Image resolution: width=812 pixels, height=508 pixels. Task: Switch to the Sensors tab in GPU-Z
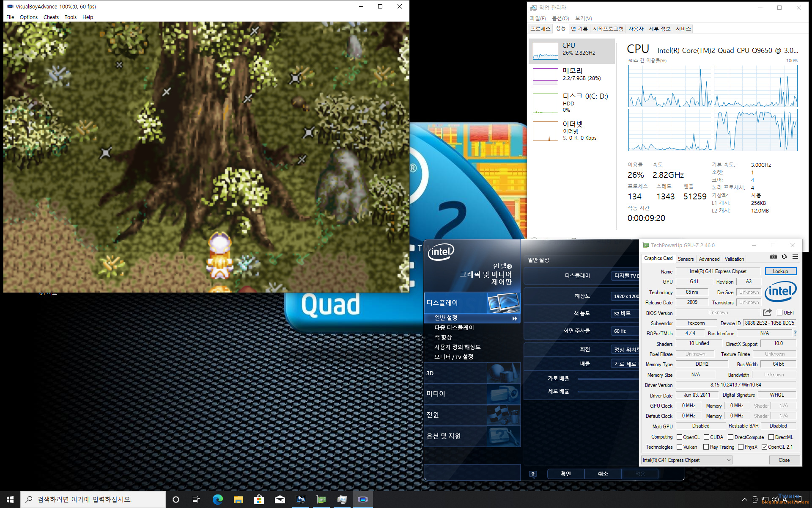(x=686, y=259)
